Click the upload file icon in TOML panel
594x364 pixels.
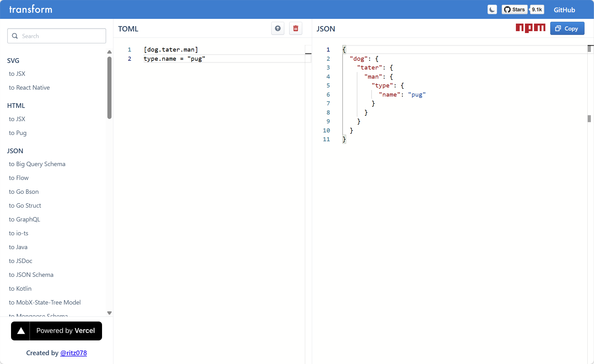(x=277, y=29)
